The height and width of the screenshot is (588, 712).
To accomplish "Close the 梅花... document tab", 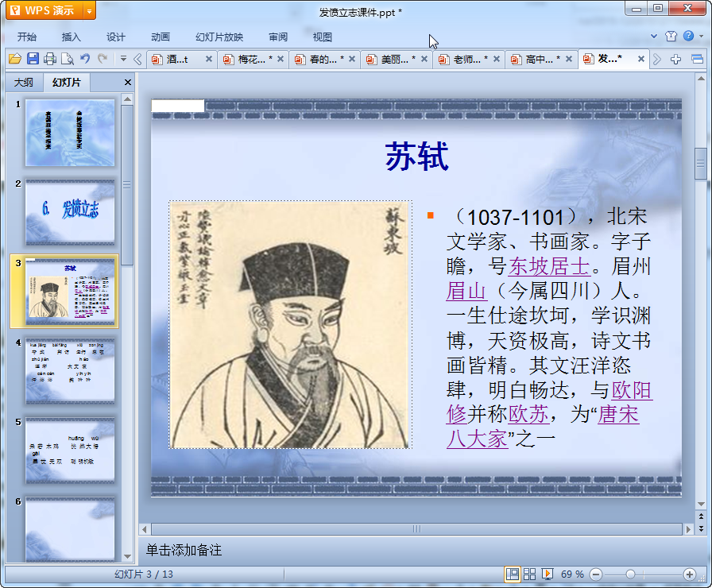I will [x=281, y=59].
